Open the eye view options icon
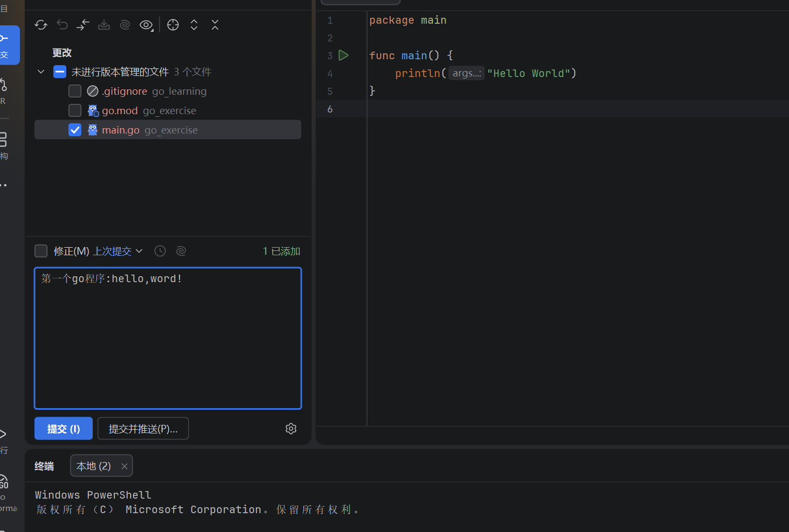Viewport: 789px width, 532px height. (146, 25)
